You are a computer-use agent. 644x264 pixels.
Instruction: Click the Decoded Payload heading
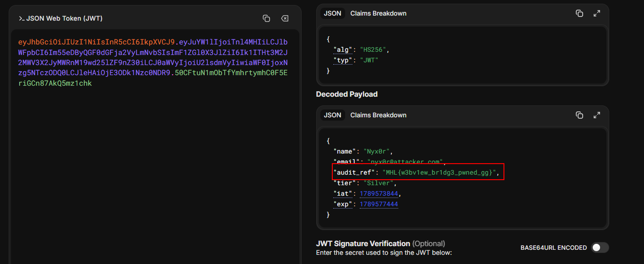click(x=346, y=94)
